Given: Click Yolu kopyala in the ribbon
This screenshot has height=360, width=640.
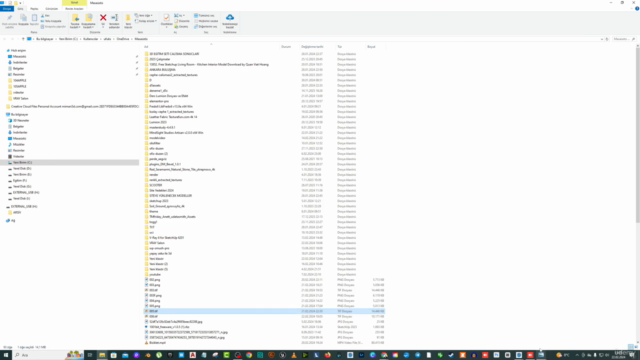Looking at the screenshot, I should (51, 21).
